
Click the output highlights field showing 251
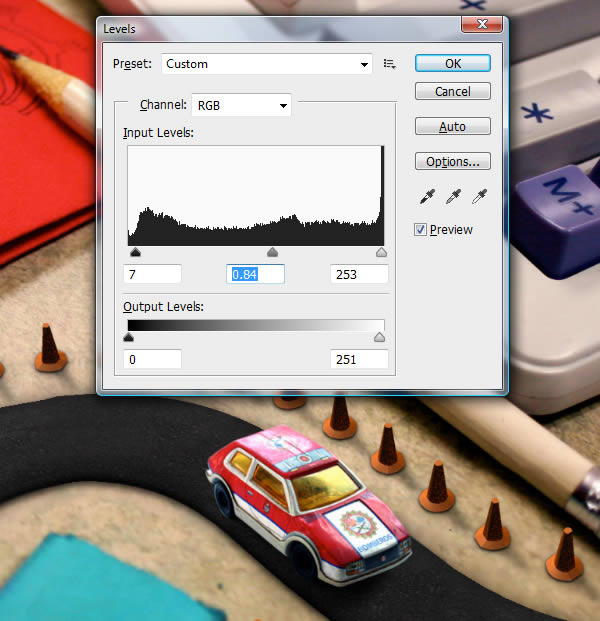[359, 359]
